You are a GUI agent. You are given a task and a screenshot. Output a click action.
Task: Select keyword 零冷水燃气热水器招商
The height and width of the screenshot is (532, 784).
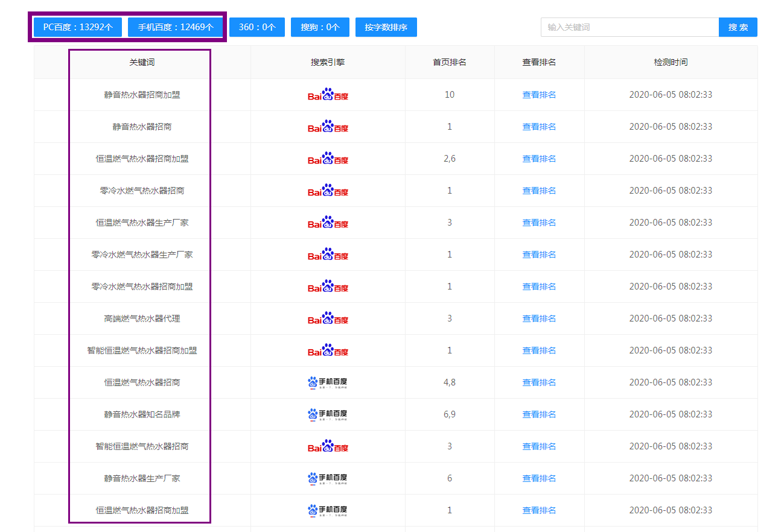click(142, 191)
